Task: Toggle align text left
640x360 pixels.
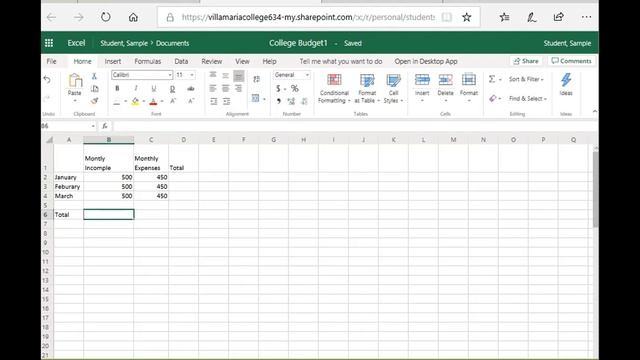Action: (x=213, y=88)
